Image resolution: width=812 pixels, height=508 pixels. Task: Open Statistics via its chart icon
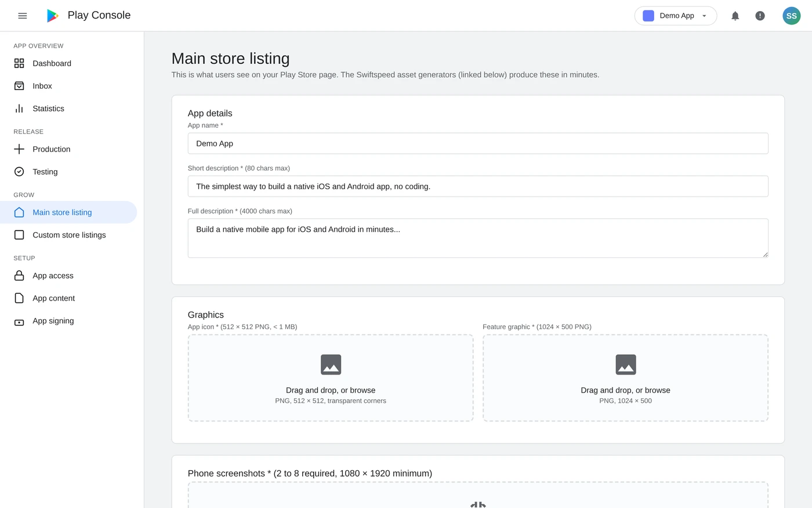(19, 109)
